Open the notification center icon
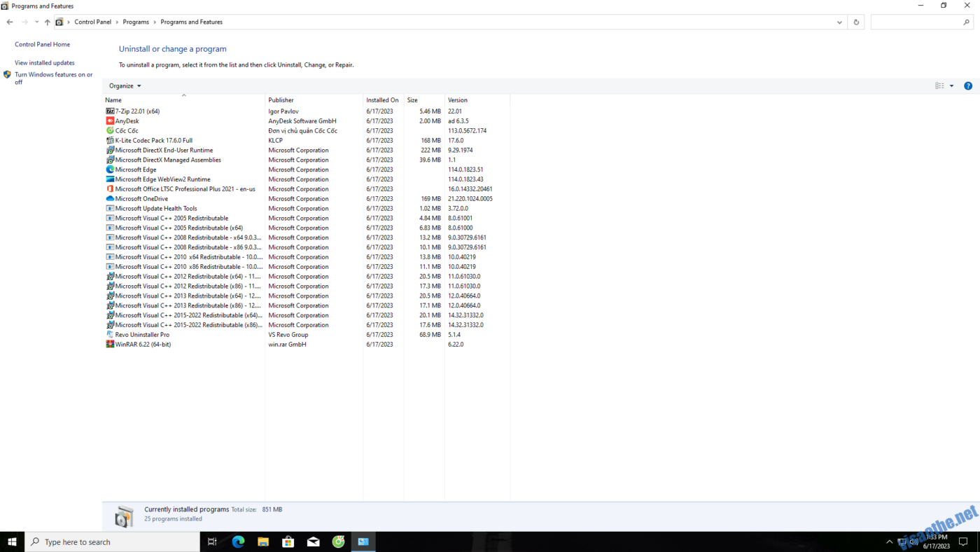 pos(964,541)
